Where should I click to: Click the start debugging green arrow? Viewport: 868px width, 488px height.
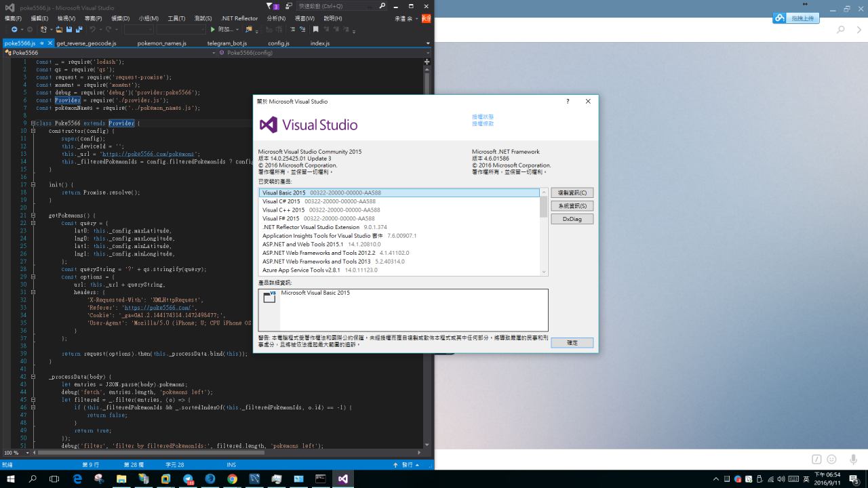pyautogui.click(x=213, y=30)
